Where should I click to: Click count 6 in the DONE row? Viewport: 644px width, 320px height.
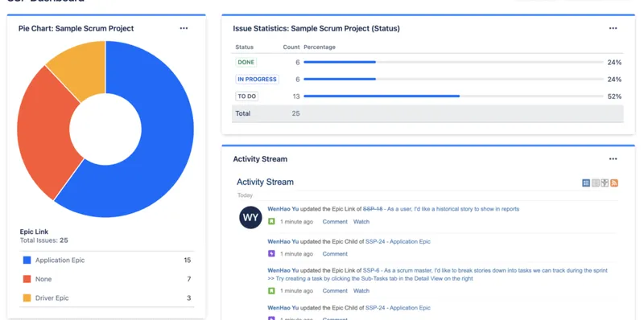[x=298, y=63]
